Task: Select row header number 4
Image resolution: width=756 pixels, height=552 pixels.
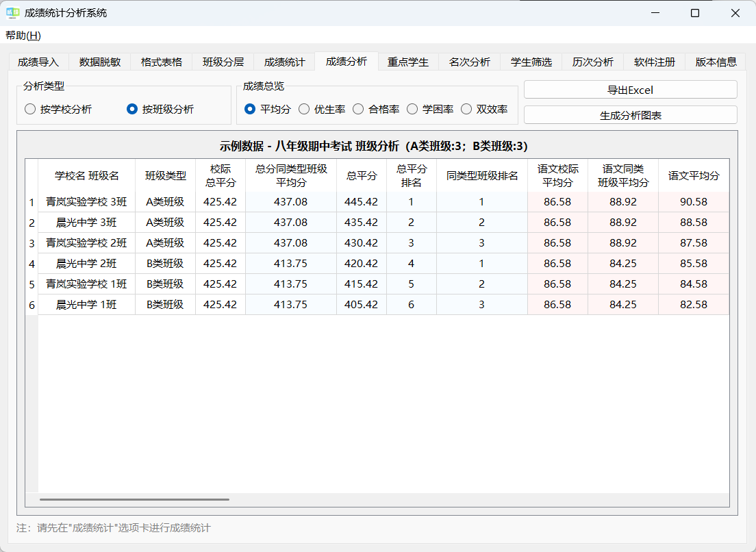Action: tap(32, 264)
